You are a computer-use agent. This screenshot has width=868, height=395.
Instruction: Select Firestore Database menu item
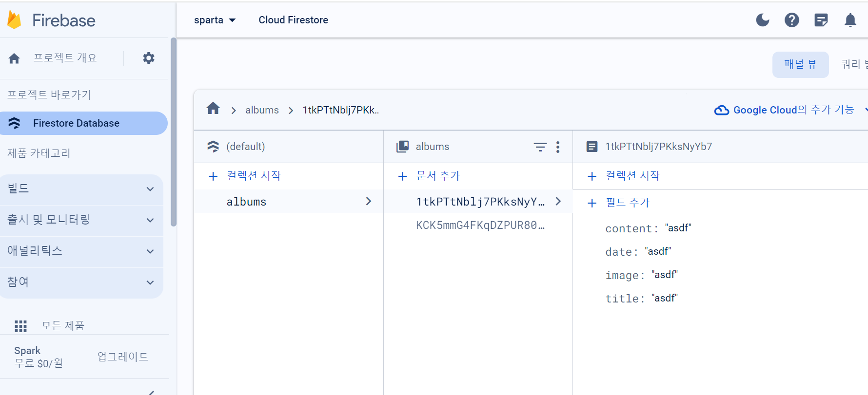(x=84, y=123)
